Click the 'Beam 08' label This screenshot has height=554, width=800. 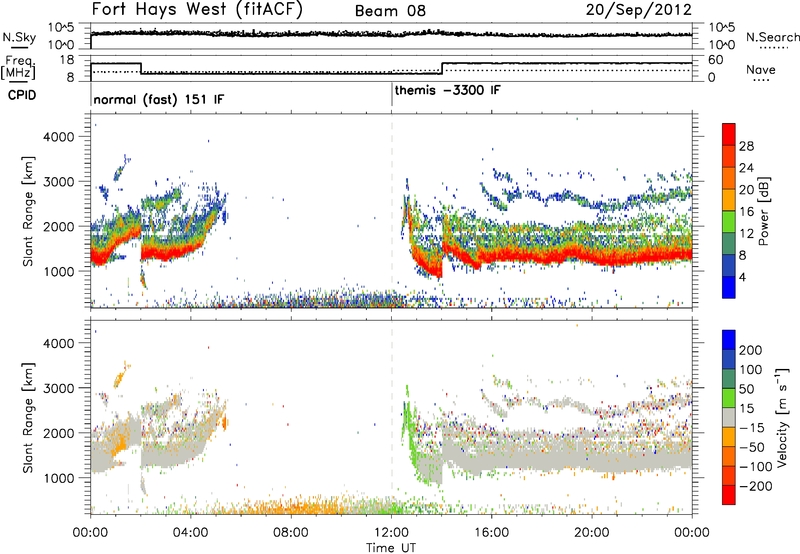[x=390, y=11]
